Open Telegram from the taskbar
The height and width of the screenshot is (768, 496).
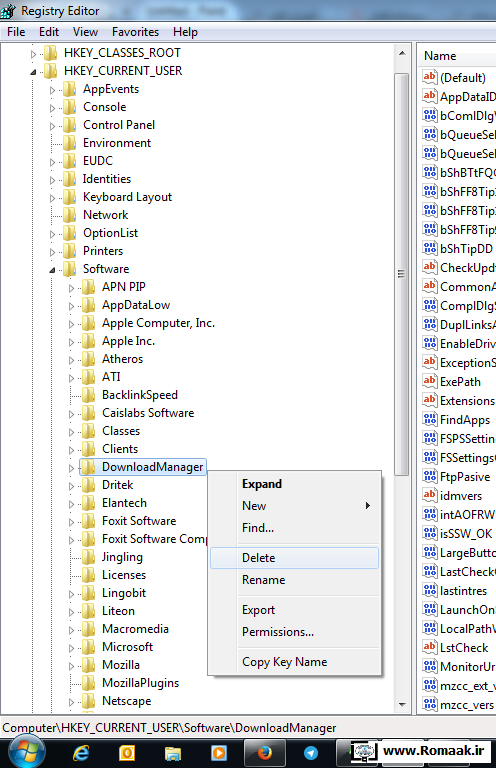click(310, 753)
